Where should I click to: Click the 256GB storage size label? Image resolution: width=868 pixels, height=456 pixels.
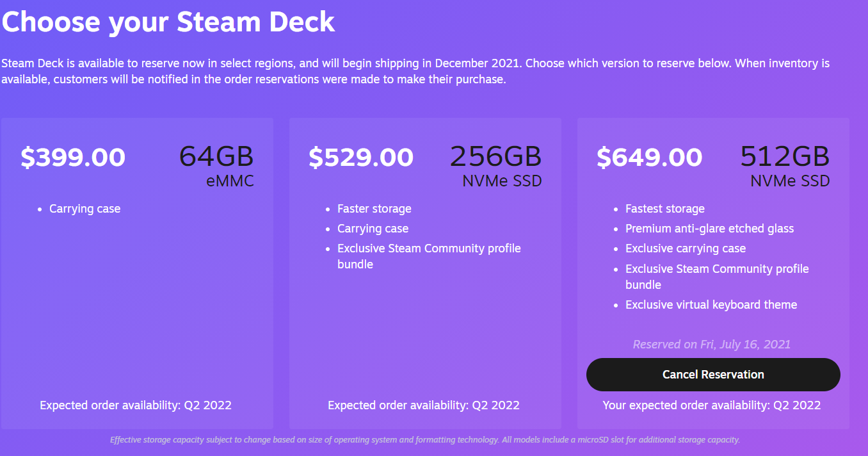pos(495,157)
